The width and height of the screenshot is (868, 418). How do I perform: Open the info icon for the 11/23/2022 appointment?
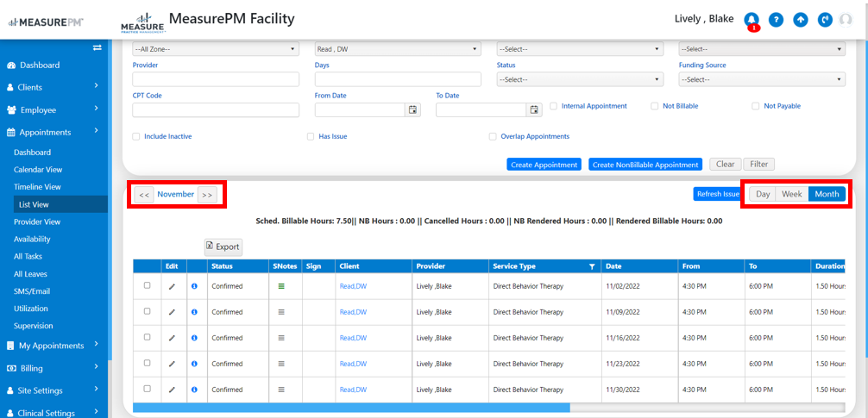194,364
